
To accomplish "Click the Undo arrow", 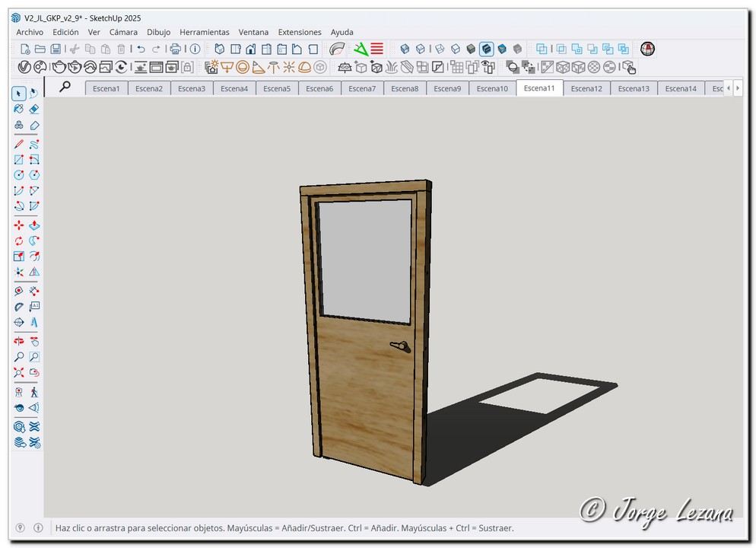I will [141, 49].
